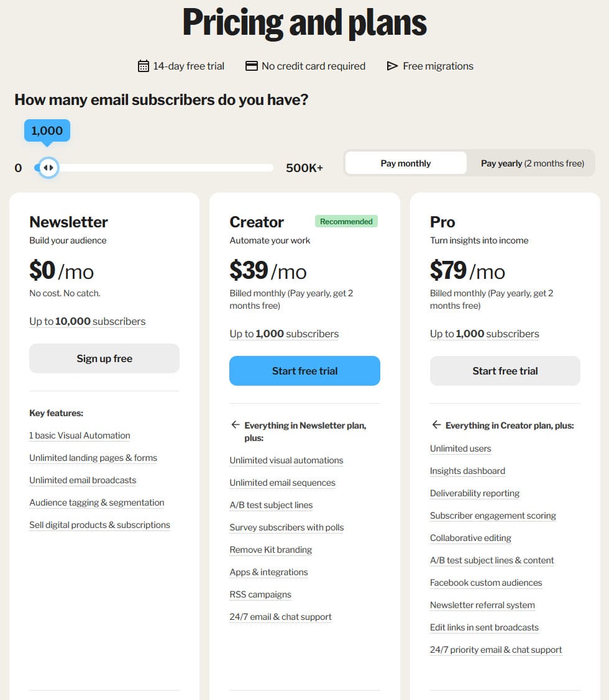Click the Sign up free button
Viewport: 609px width, 700px height.
pos(104,358)
